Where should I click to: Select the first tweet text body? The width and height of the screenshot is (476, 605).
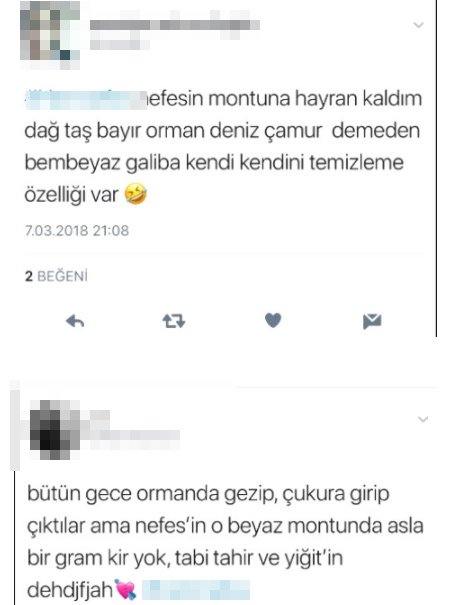click(223, 147)
